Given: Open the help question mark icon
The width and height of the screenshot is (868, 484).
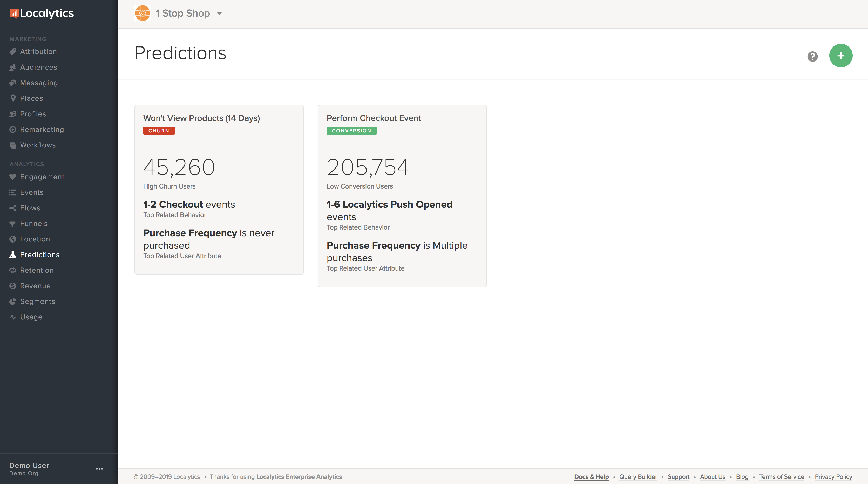Looking at the screenshot, I should pos(812,56).
